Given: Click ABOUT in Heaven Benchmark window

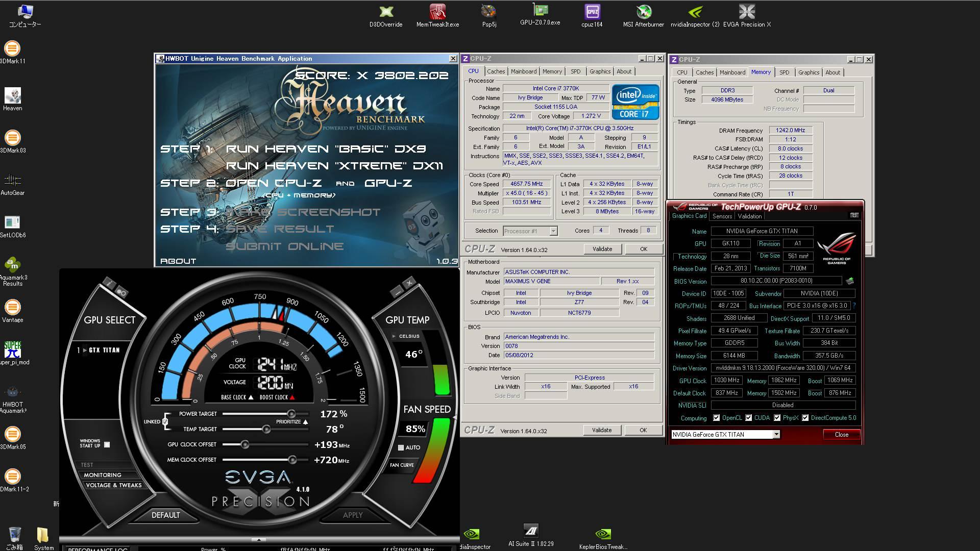Looking at the screenshot, I should point(178,261).
